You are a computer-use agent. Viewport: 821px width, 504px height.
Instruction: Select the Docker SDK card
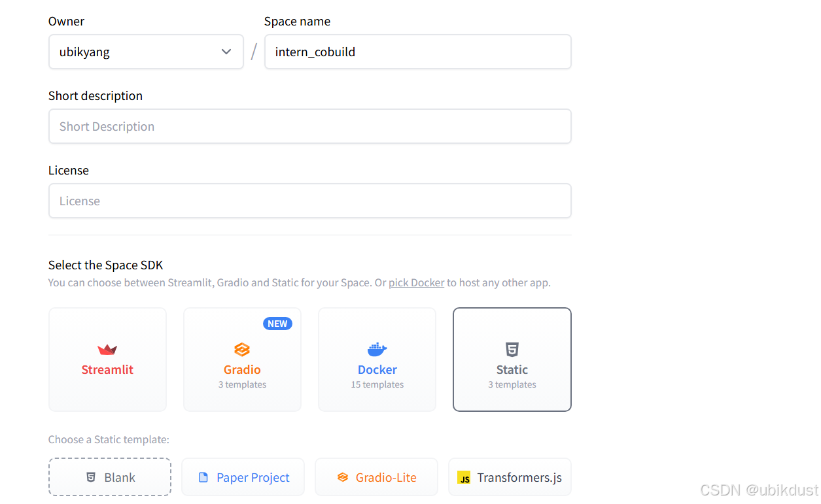click(377, 360)
